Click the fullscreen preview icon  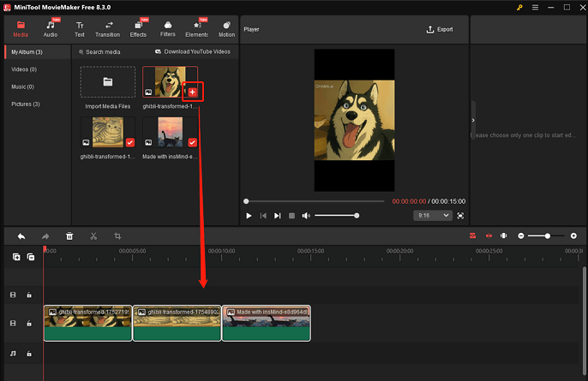point(460,216)
